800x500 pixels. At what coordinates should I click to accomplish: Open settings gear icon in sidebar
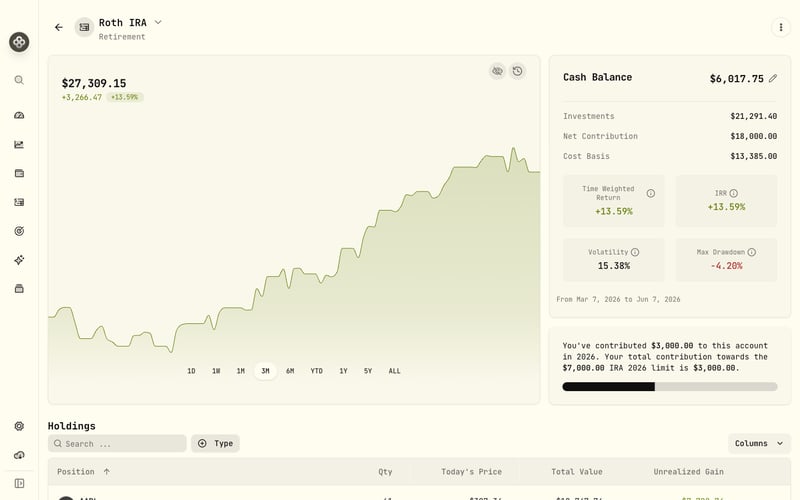[19, 426]
